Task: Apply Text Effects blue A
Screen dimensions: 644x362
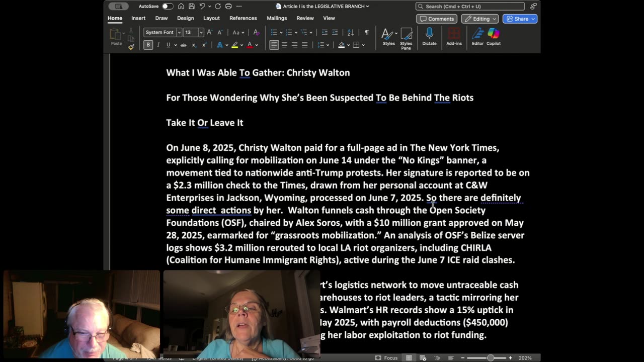Action: click(x=219, y=45)
